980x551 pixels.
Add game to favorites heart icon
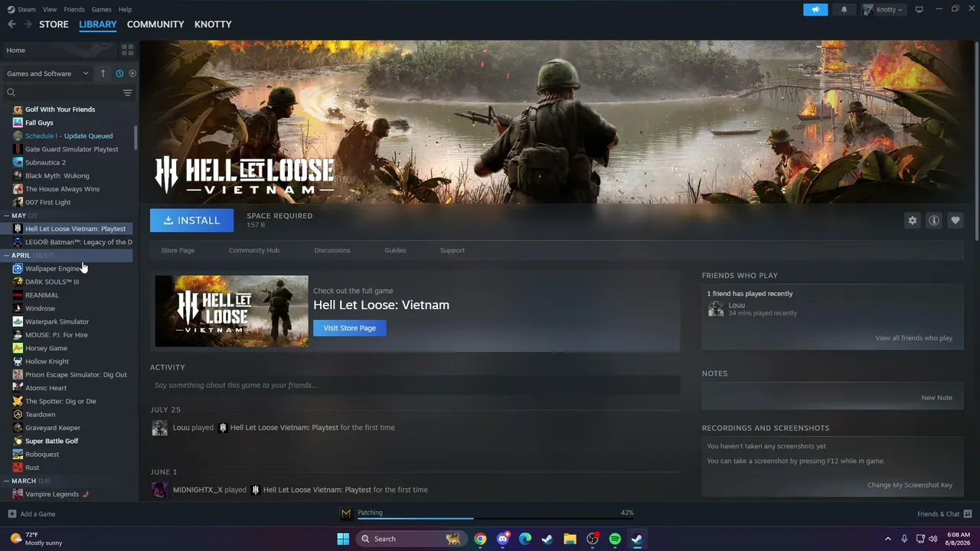pyautogui.click(x=955, y=220)
